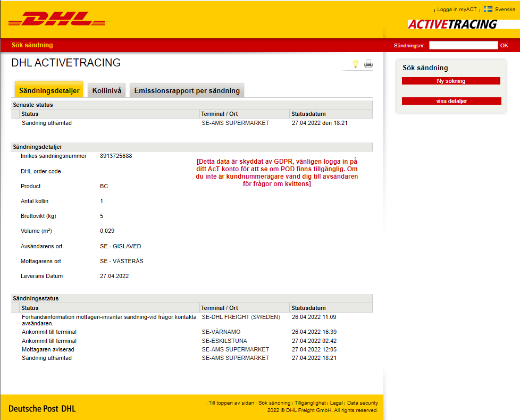Click the Deutsche Post DHL footer logo
The height and width of the screenshot is (420, 520).
coord(42,408)
